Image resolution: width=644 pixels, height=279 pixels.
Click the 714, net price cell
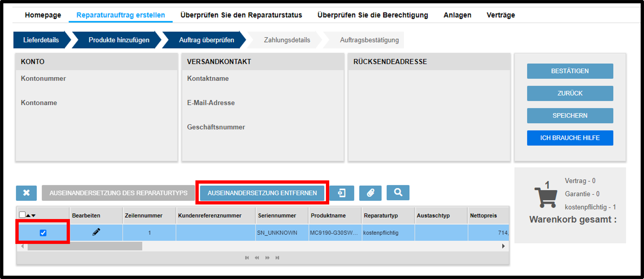(x=488, y=233)
